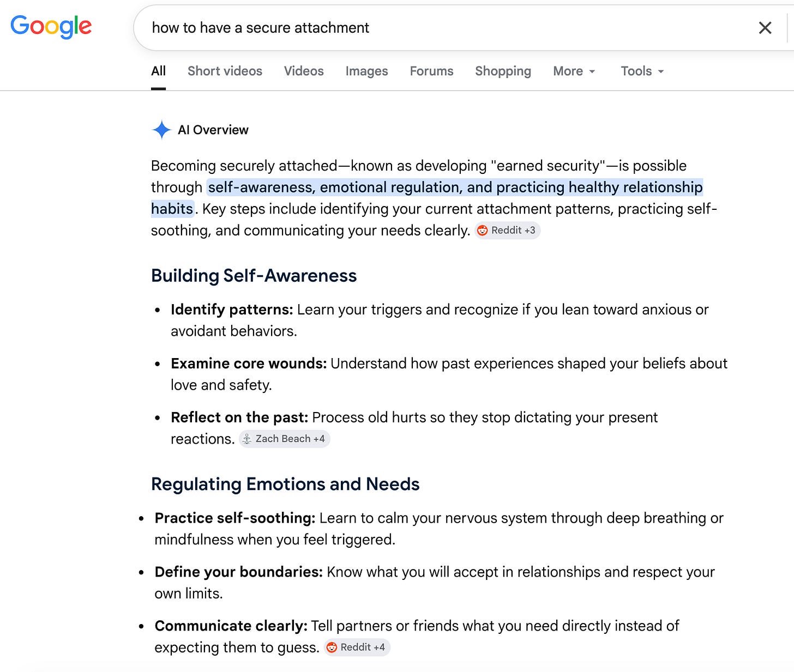Switch to the Videos tab
This screenshot has width=794, height=672.
pyautogui.click(x=304, y=71)
